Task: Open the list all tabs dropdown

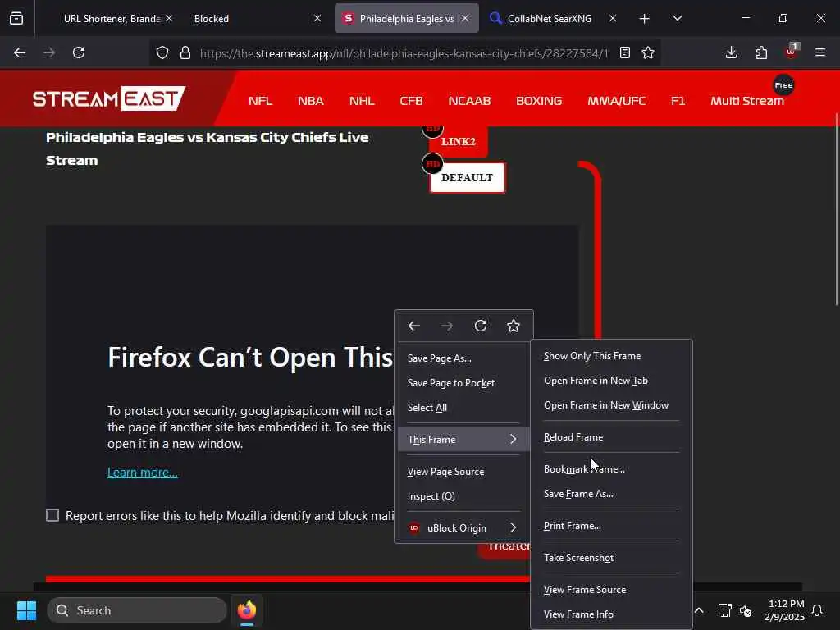Action: pos(677,19)
